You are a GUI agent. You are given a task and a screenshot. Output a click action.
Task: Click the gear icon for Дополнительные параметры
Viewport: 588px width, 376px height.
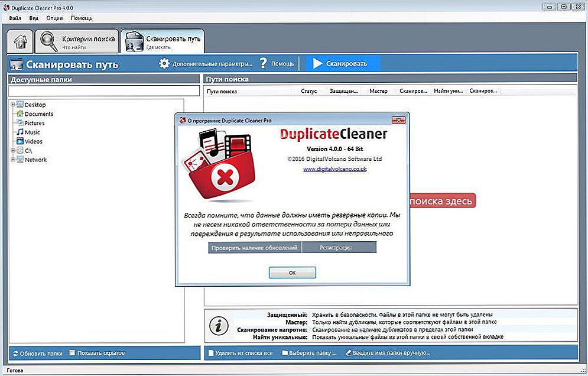(164, 63)
